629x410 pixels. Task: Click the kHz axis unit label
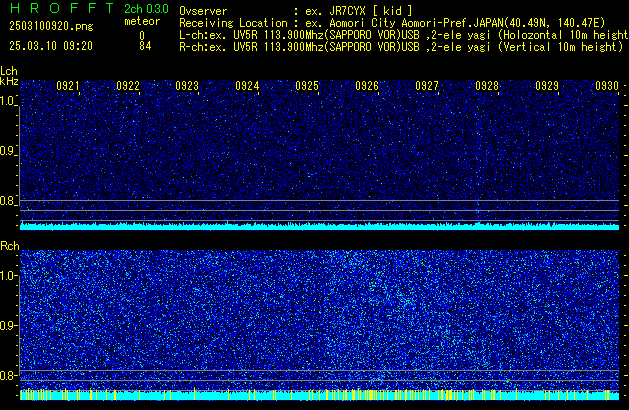coord(9,81)
